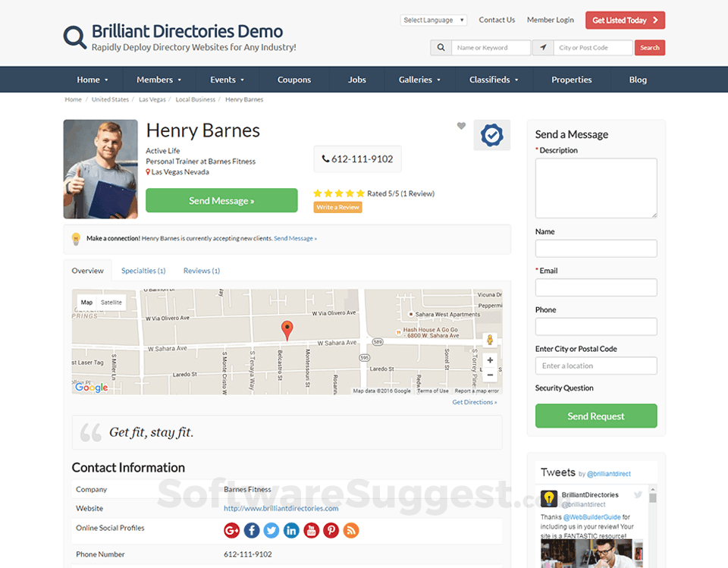Expand the Members navigation dropdown
Viewport: 728px width, 568px height.
pos(158,79)
